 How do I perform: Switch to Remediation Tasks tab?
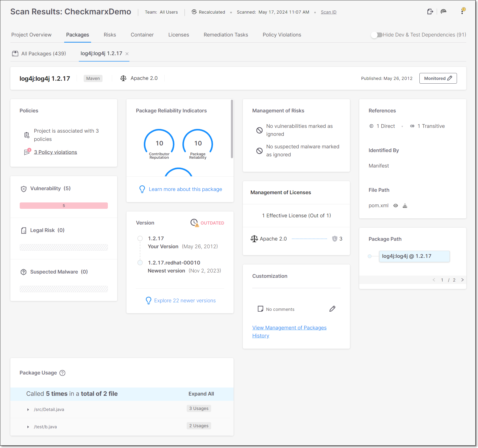coord(226,35)
